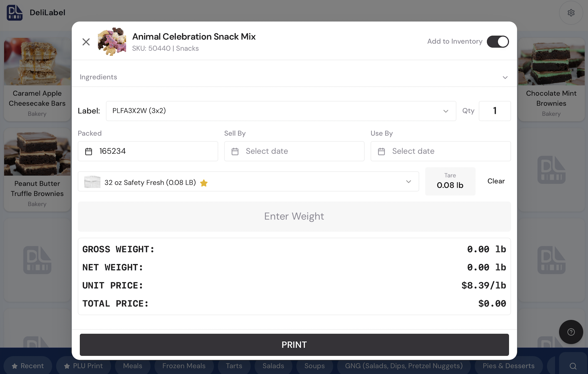Clear the tare value
588x374 pixels.
point(496,181)
